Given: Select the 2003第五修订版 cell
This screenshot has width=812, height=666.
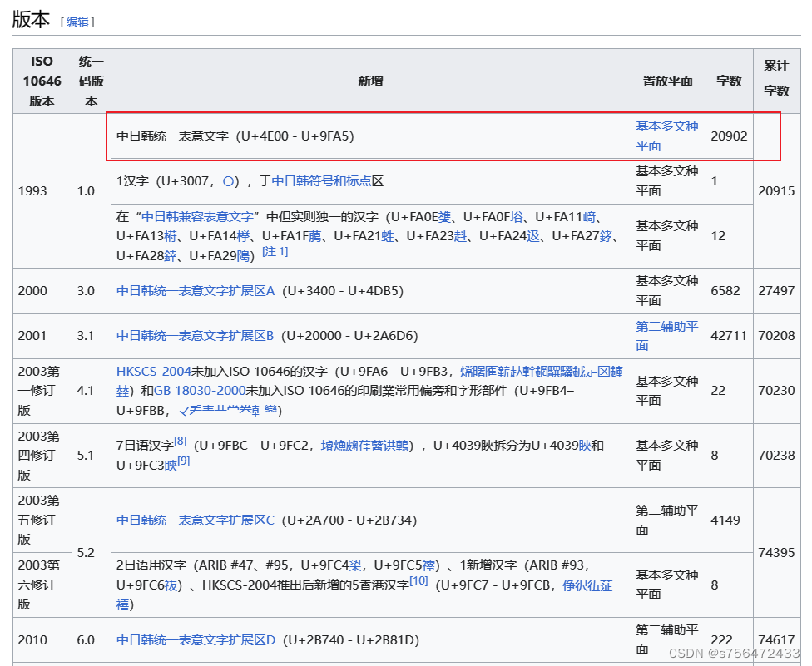Looking at the screenshot, I should pyautogui.click(x=42, y=520).
